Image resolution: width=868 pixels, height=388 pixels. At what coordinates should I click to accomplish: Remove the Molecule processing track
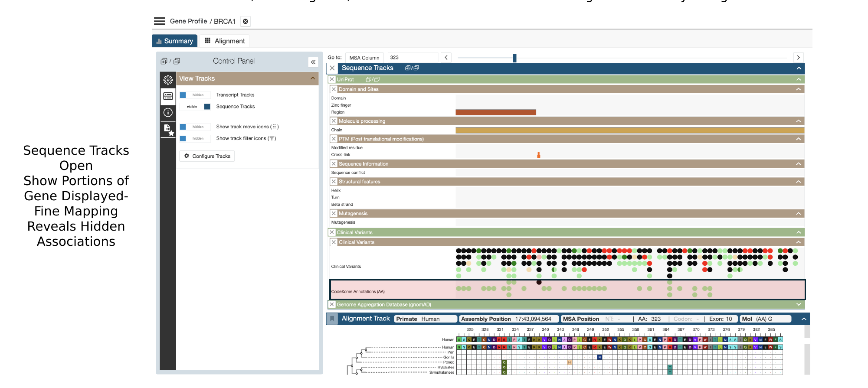(x=334, y=121)
